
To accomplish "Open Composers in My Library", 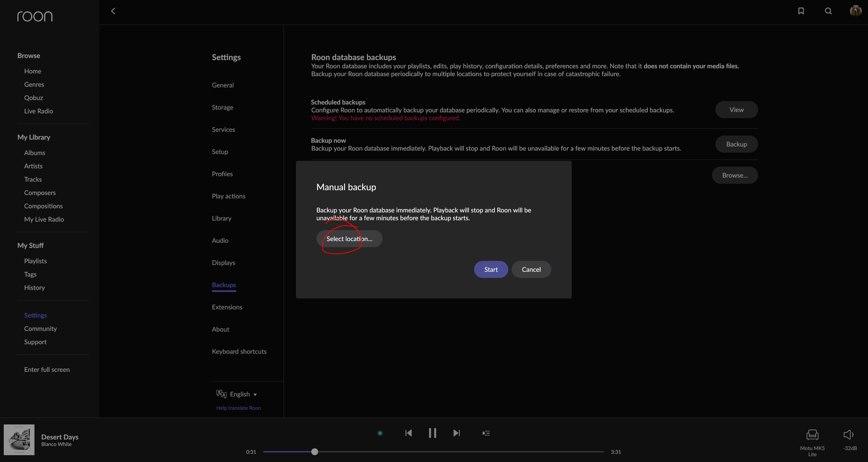I will pos(40,193).
